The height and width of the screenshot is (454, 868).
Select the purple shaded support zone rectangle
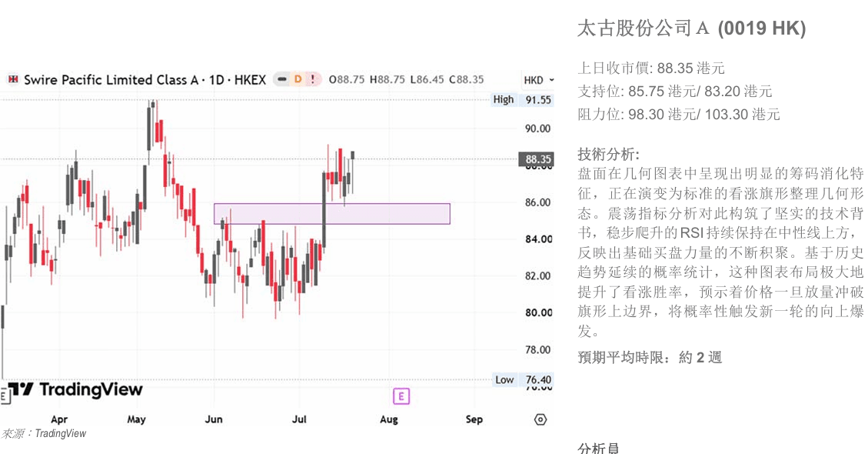(332, 214)
